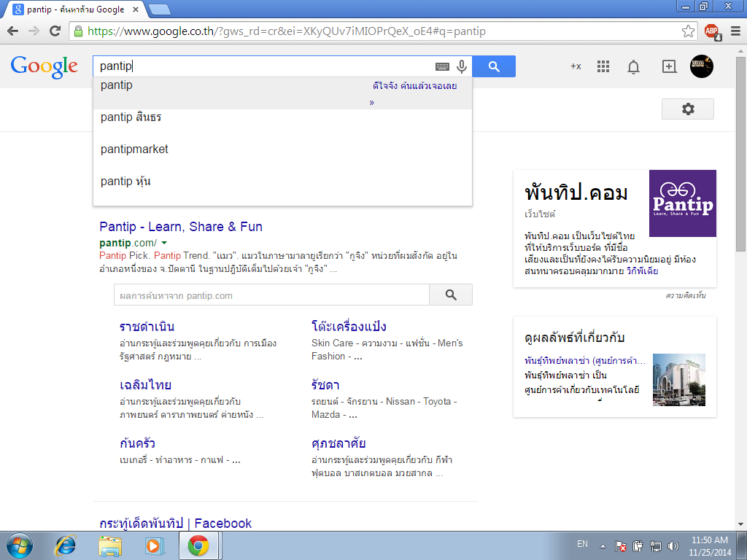Open the on-screen keyboard input tool
747x560 pixels.
(442, 66)
